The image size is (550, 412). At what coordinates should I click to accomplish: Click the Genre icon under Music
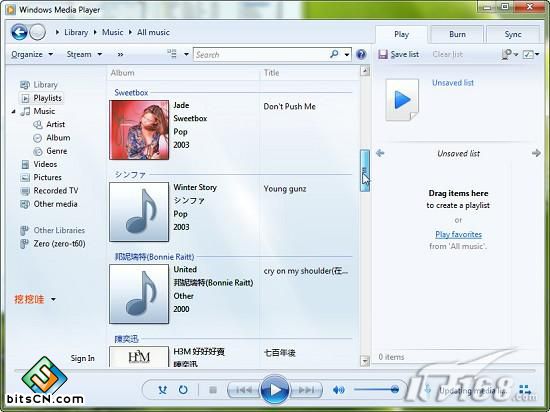38,151
